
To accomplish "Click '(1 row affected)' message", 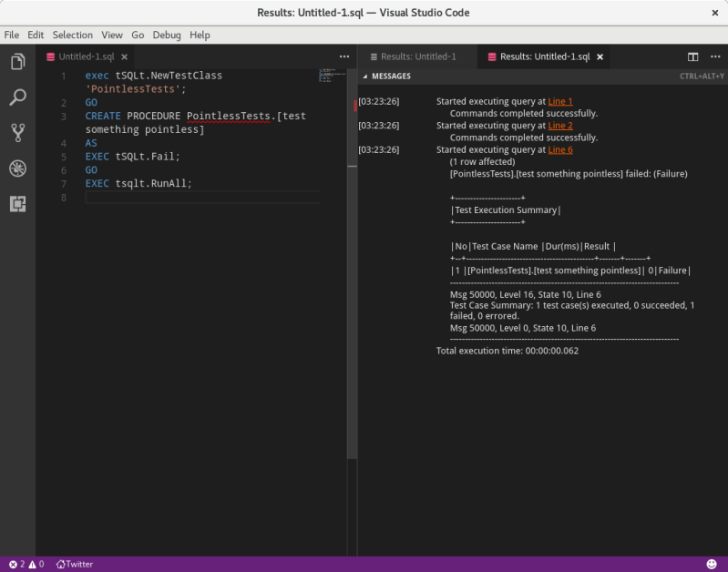I will [x=482, y=161].
